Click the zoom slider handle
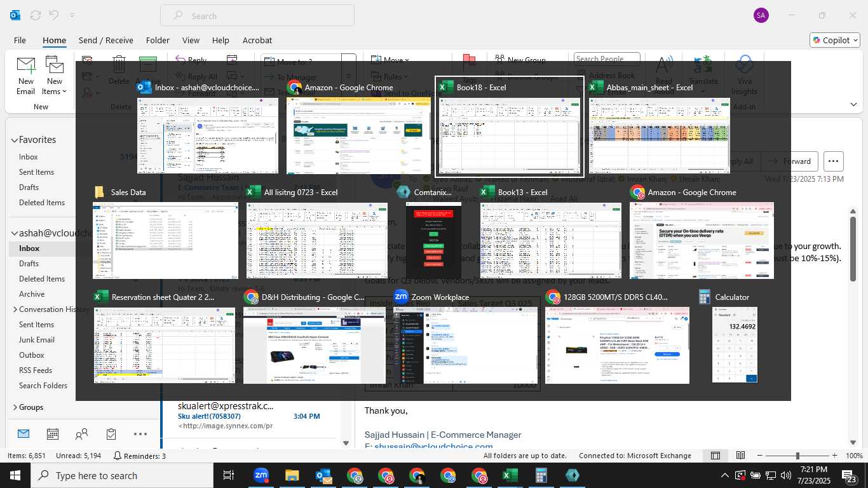 point(797,456)
